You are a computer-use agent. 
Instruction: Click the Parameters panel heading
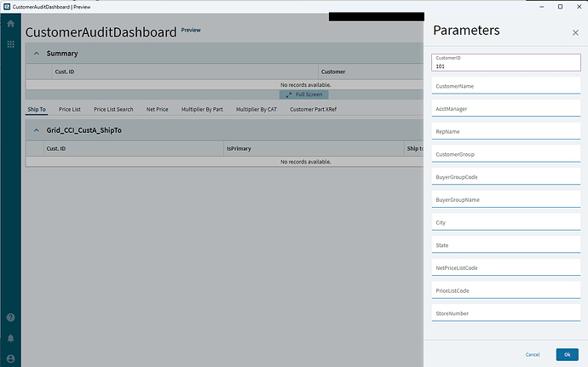pos(466,31)
